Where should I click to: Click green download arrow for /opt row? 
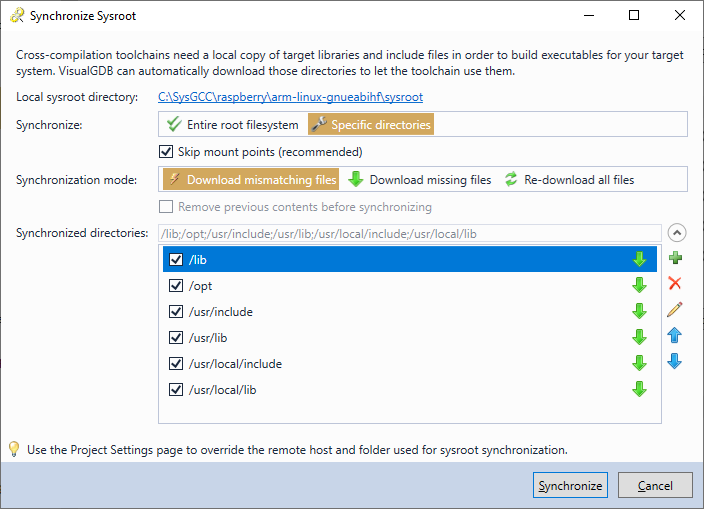coord(639,285)
